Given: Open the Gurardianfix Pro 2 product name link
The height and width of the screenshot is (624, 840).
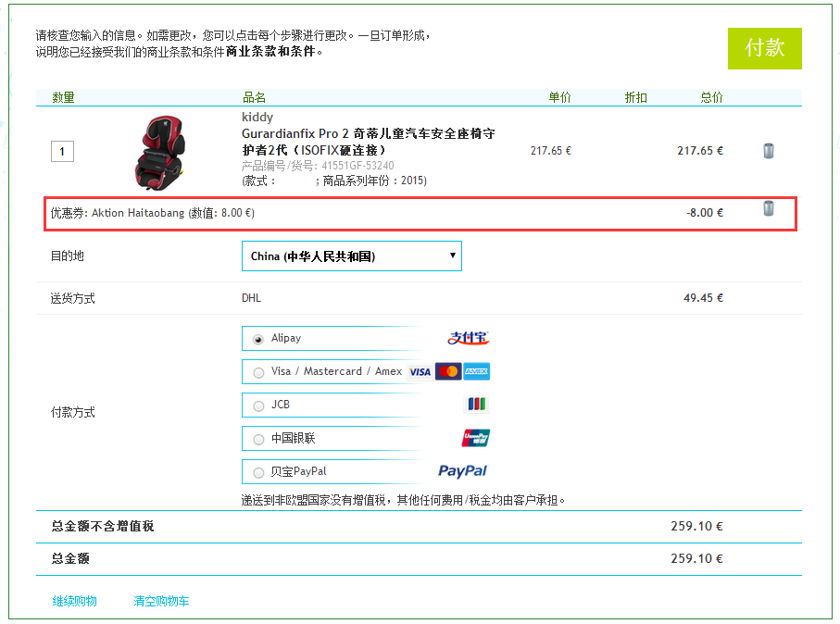Looking at the screenshot, I should pos(369,142).
